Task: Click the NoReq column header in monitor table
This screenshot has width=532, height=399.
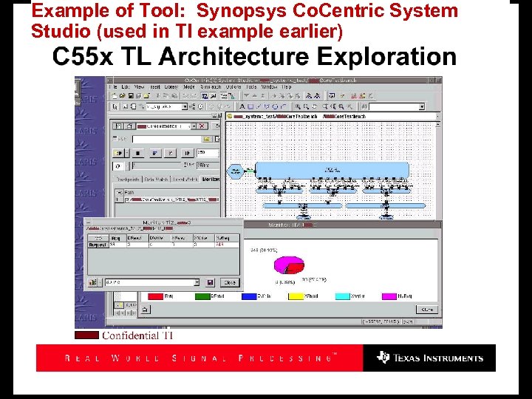Action: [227, 238]
